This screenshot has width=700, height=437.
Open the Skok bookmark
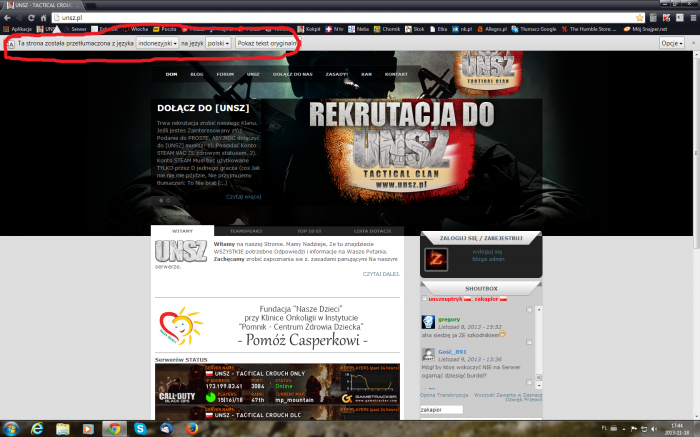click(415, 29)
